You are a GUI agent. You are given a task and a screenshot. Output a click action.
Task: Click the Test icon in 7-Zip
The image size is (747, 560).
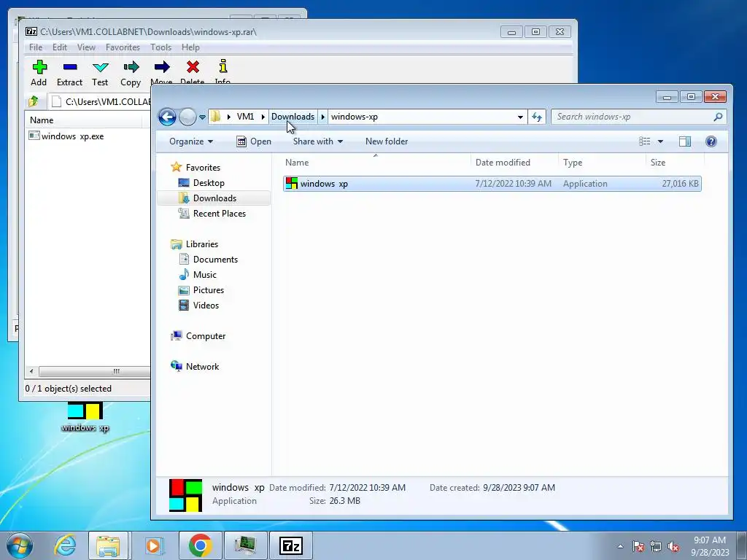point(100,73)
